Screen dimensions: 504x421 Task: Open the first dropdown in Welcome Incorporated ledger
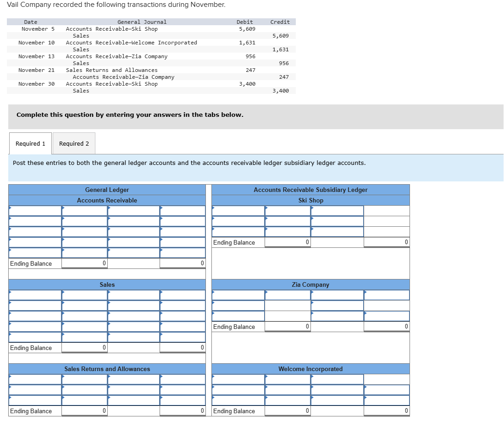coord(236,380)
